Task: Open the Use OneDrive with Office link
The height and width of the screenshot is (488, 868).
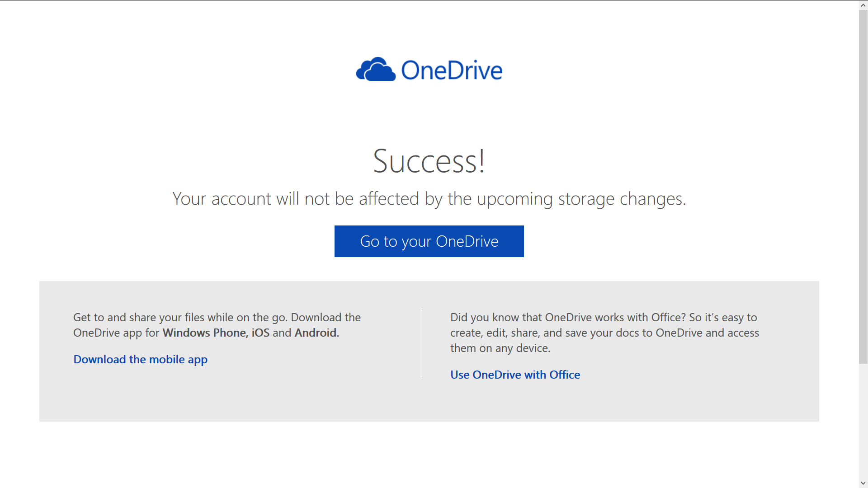Action: (x=515, y=375)
